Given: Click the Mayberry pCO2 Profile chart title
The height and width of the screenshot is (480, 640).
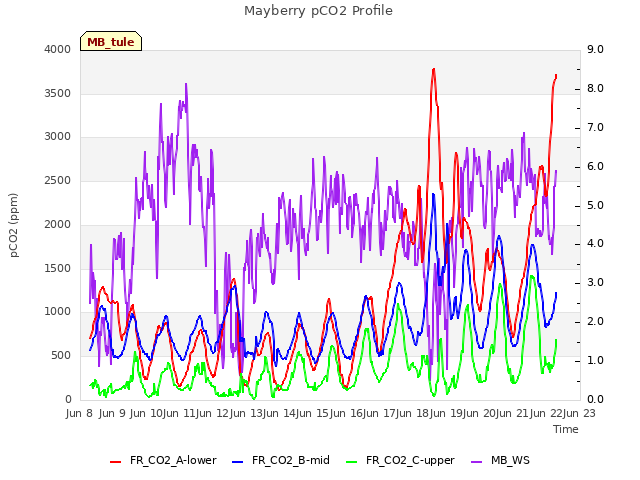Looking at the screenshot, I should coord(318,11).
